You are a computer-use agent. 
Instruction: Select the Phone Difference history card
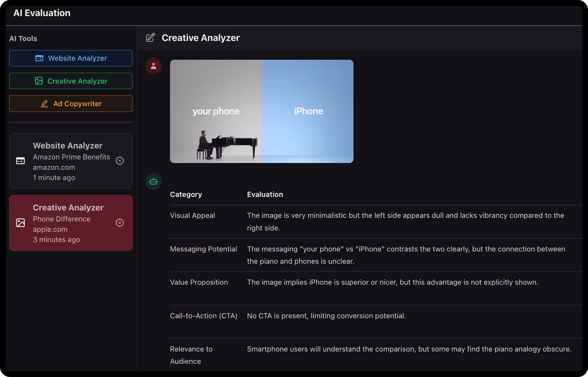[x=71, y=223]
